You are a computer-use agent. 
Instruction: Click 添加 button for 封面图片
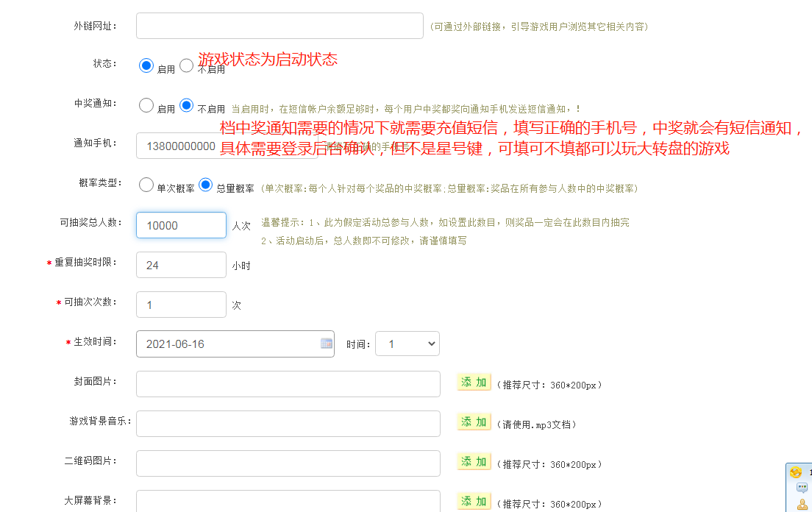[474, 383]
